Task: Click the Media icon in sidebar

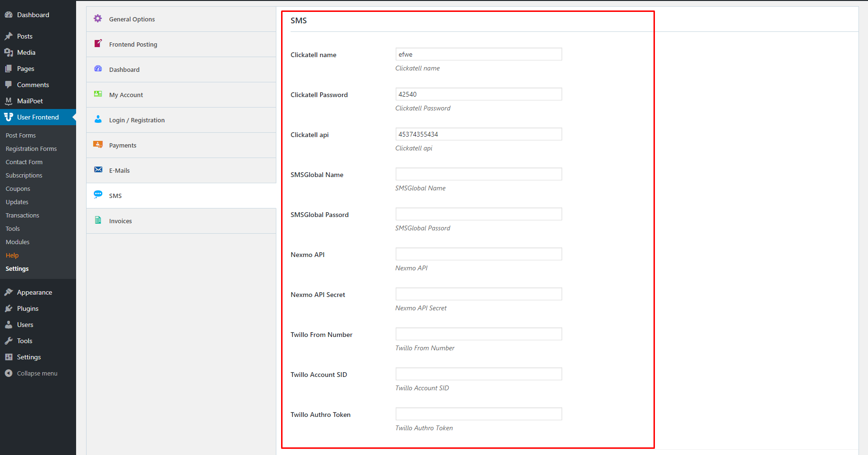Action: pyautogui.click(x=9, y=52)
